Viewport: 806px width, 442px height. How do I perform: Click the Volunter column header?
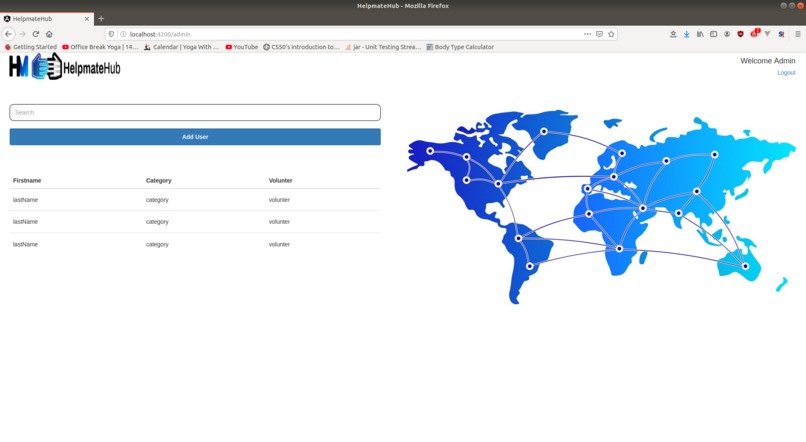280,180
